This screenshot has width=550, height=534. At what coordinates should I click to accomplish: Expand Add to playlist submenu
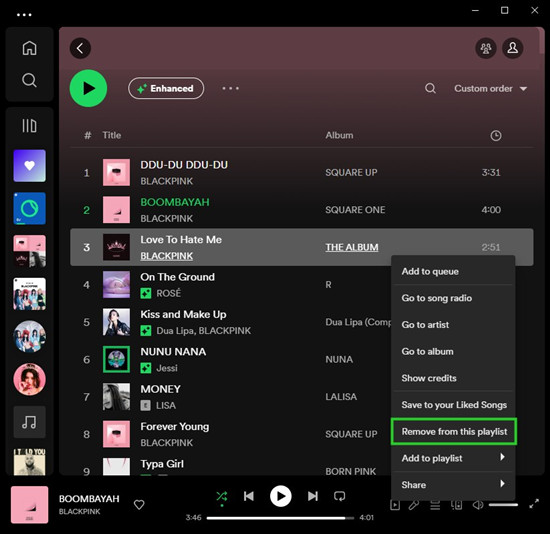pyautogui.click(x=453, y=458)
